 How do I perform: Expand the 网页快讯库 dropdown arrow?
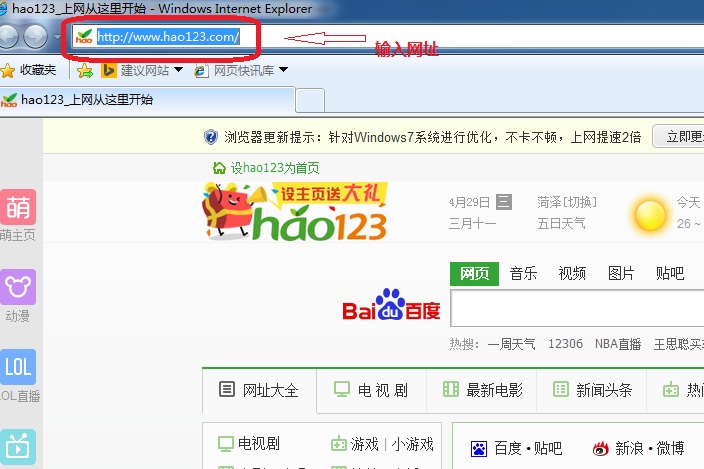(283, 70)
